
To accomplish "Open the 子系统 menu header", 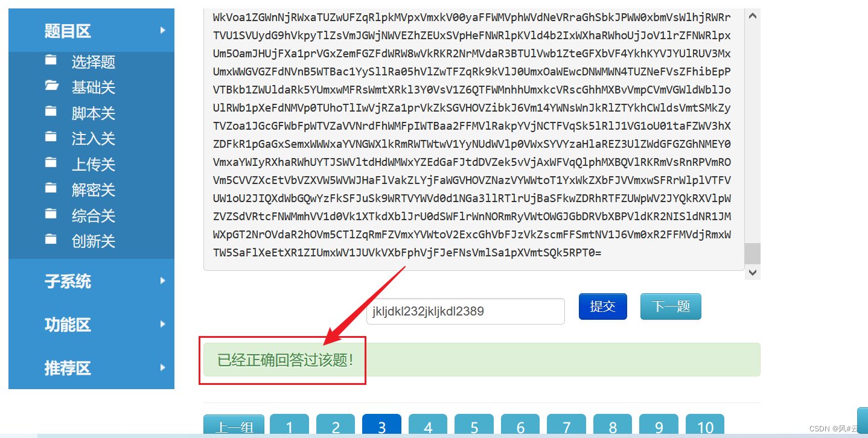I will coord(91,281).
